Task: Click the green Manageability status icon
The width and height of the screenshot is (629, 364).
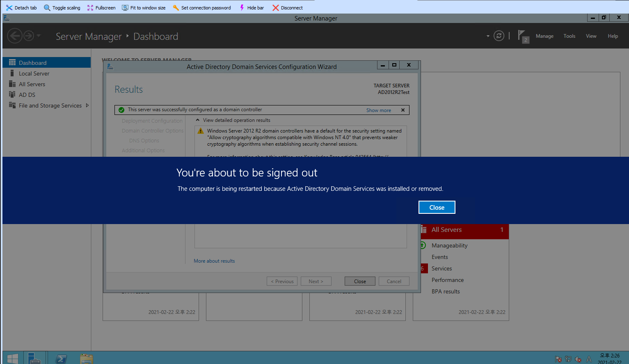Action: click(x=423, y=245)
